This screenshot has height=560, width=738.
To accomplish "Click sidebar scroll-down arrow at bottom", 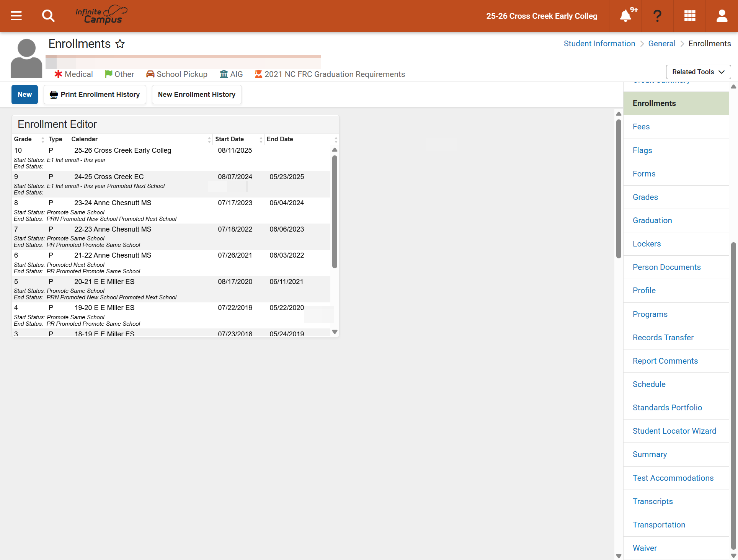I will click(x=733, y=556).
